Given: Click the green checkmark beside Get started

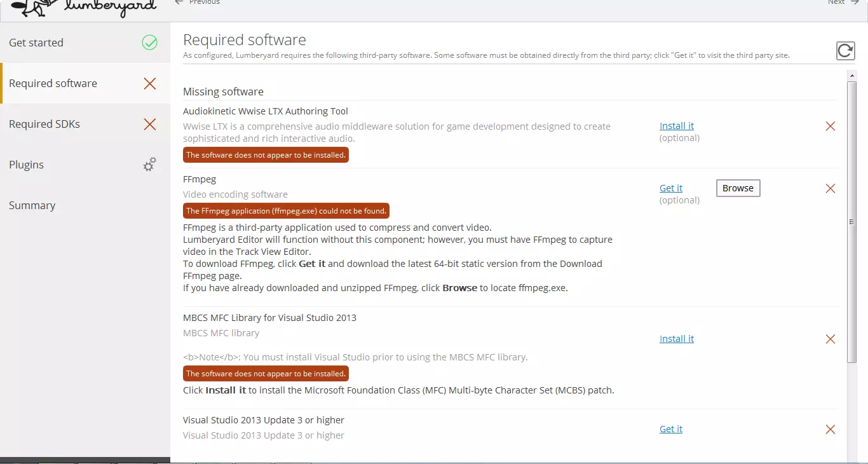Looking at the screenshot, I should 149,43.
